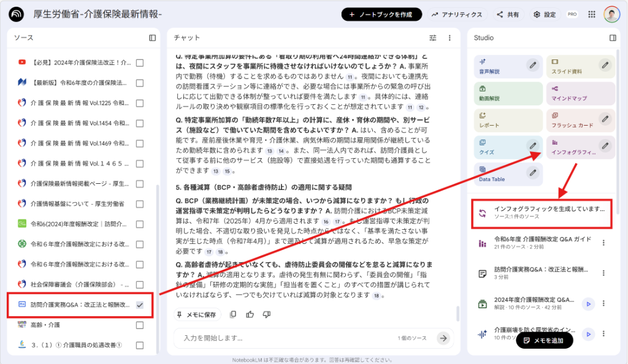Open the user account avatar
The width and height of the screenshot is (628, 364).
click(611, 14)
